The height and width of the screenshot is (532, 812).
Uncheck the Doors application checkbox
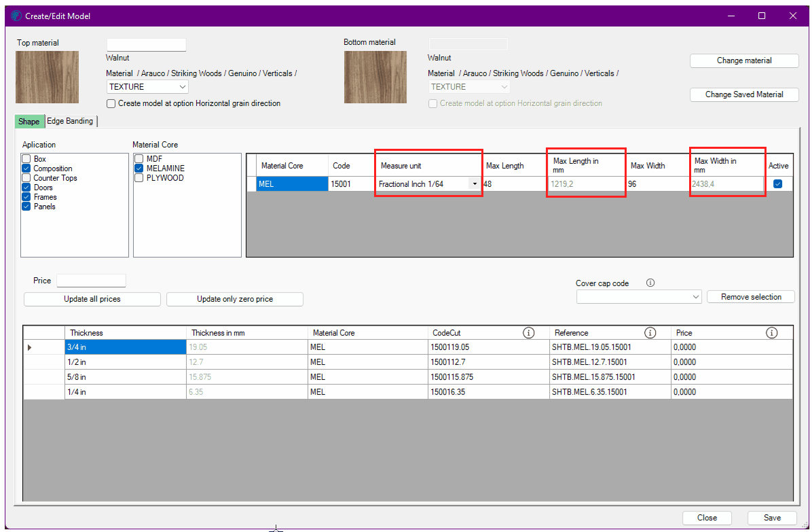tap(26, 188)
